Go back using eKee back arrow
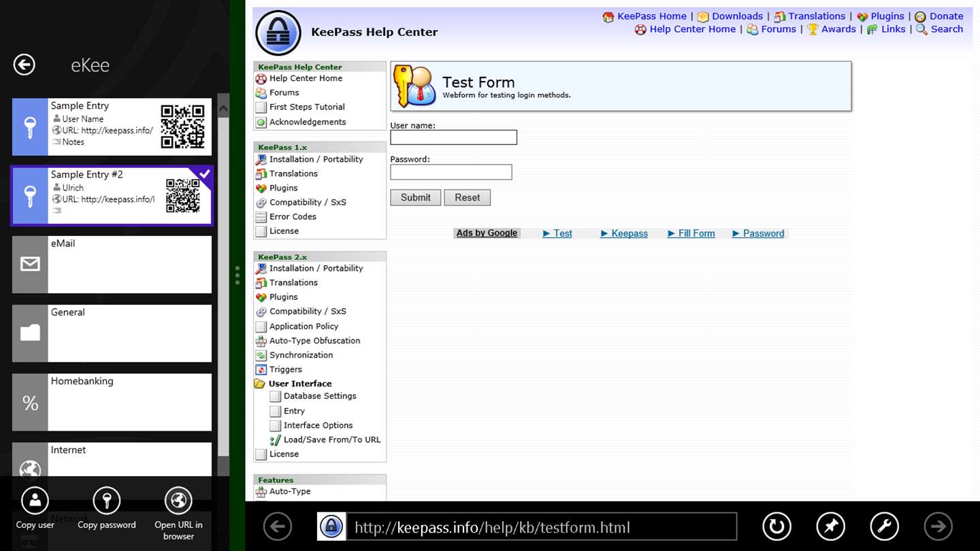 click(x=24, y=65)
